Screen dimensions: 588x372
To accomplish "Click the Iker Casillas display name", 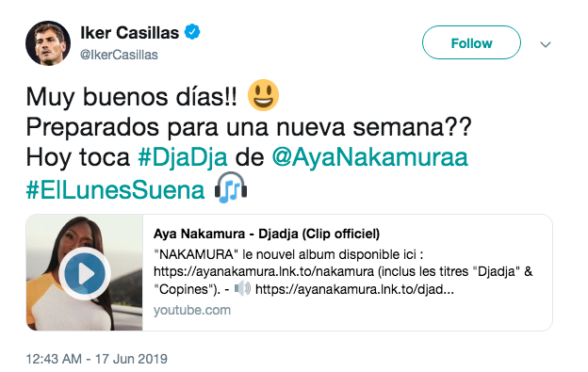I will (129, 33).
